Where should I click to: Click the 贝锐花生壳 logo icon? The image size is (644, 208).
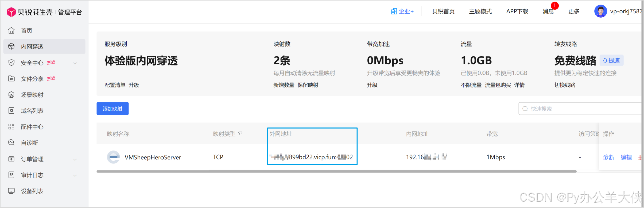[x=11, y=12]
